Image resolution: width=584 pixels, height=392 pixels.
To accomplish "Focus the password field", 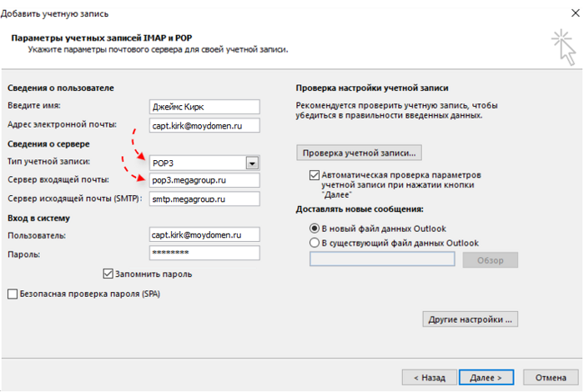I will click(204, 253).
